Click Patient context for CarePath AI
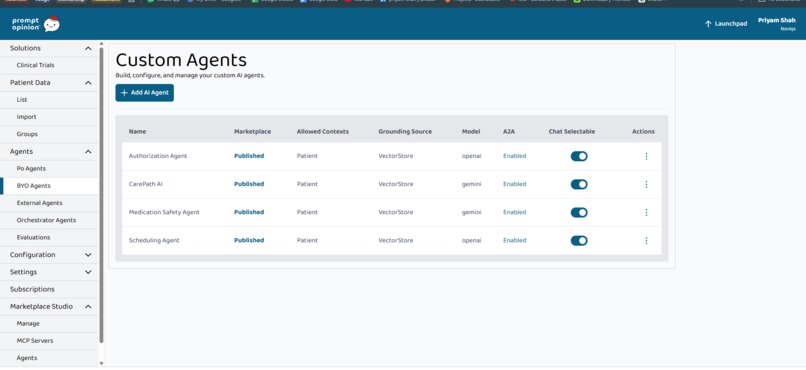The width and height of the screenshot is (806, 370). click(x=307, y=184)
